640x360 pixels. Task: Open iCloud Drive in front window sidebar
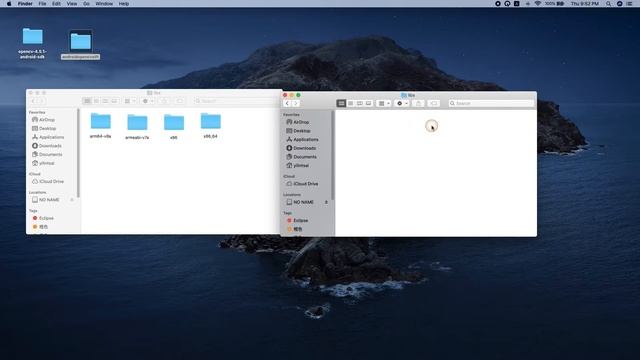pos(305,184)
